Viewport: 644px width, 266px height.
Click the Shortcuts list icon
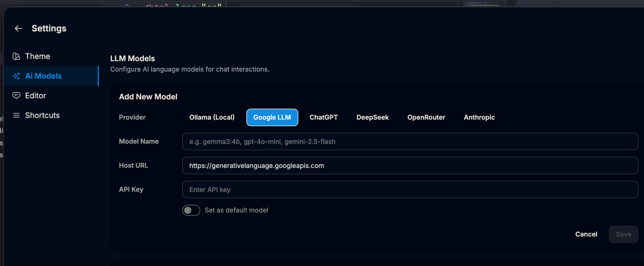pos(16,115)
